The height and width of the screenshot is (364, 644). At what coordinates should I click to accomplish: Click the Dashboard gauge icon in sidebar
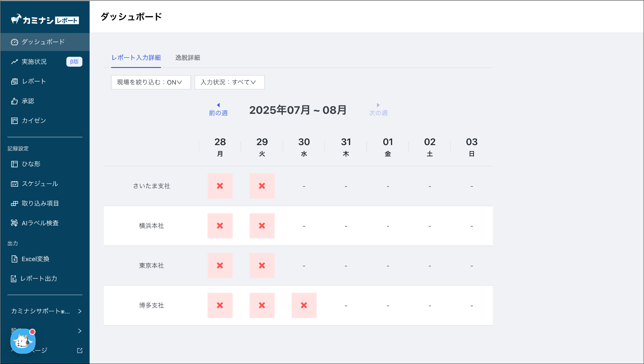click(14, 42)
